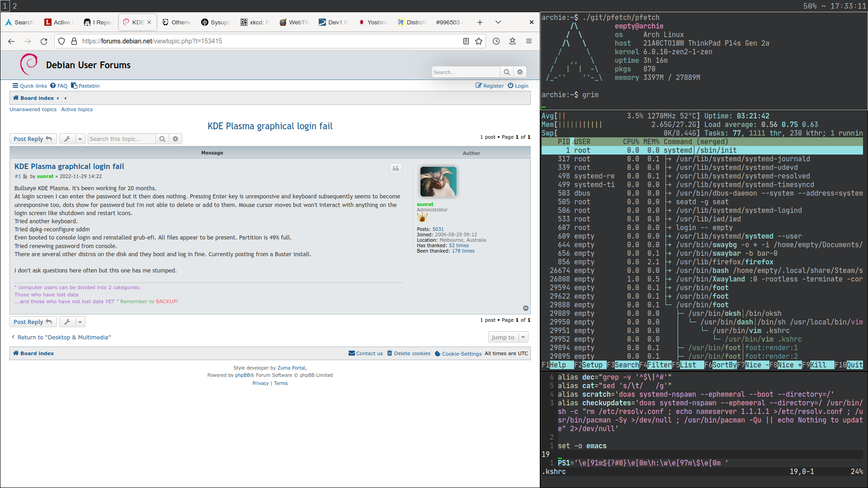Screen dimensions: 868x488
Task: Click the forum header search field
Action: [x=466, y=72]
